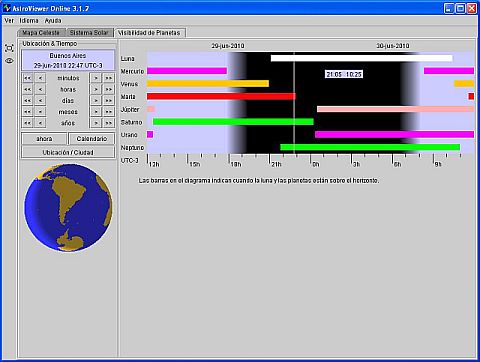Open the Idioma menu

point(29,21)
